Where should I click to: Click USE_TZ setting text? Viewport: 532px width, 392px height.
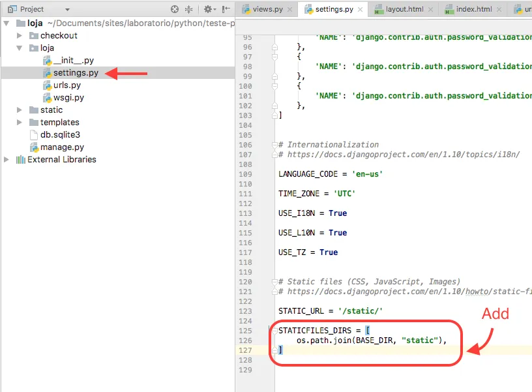pos(292,252)
